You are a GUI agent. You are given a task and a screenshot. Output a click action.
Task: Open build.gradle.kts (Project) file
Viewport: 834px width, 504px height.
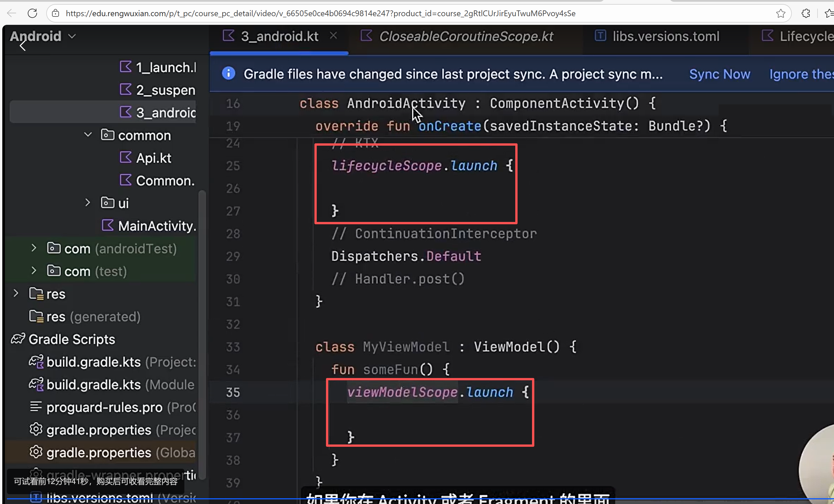pos(112,362)
